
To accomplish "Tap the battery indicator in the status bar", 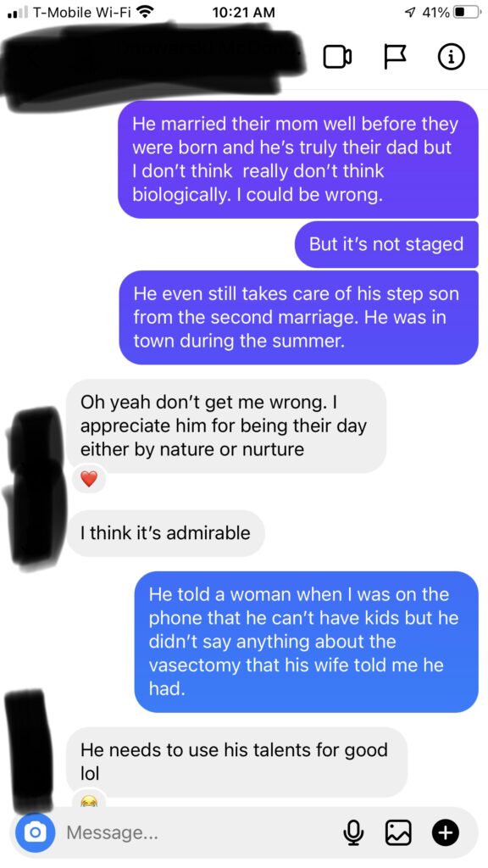I will pos(468,12).
